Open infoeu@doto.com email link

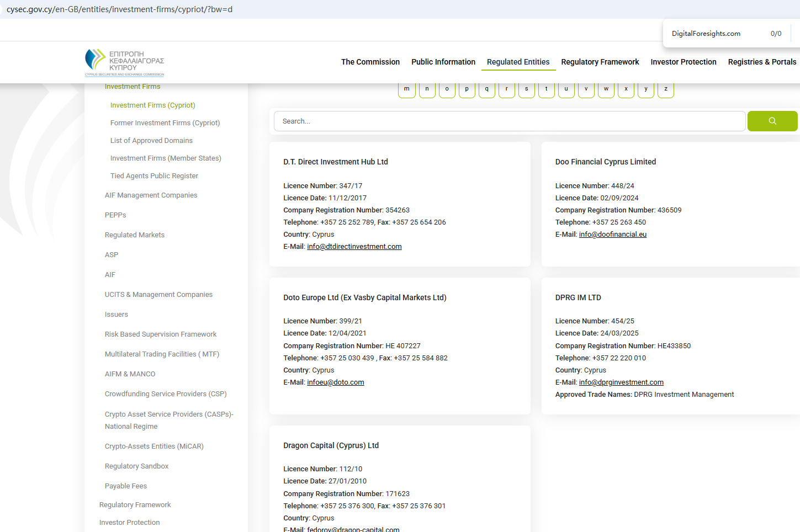coord(335,382)
